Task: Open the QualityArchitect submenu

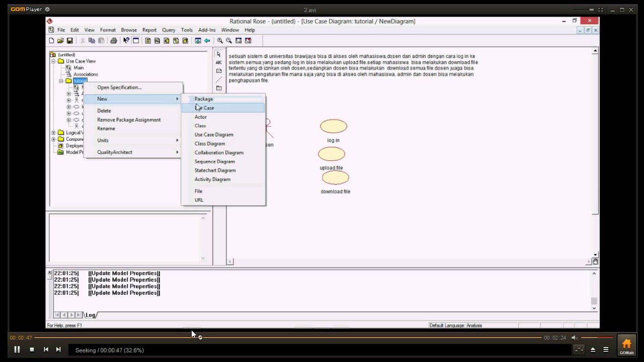Action: [x=133, y=152]
